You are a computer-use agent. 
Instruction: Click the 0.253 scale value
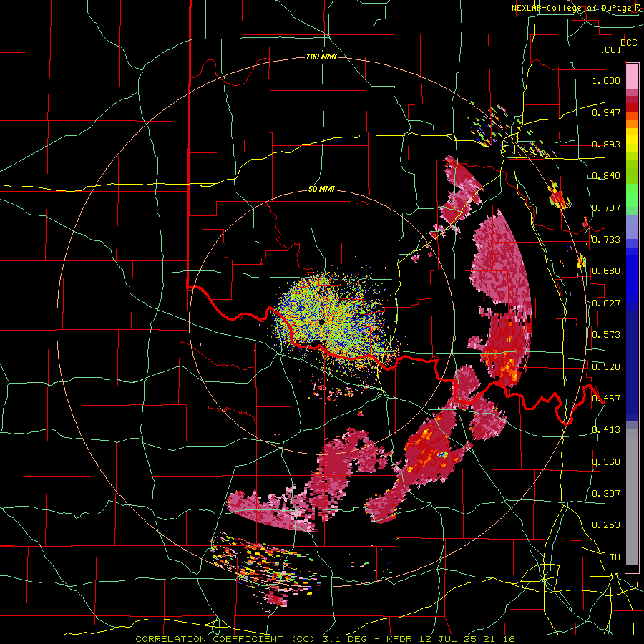(606, 525)
